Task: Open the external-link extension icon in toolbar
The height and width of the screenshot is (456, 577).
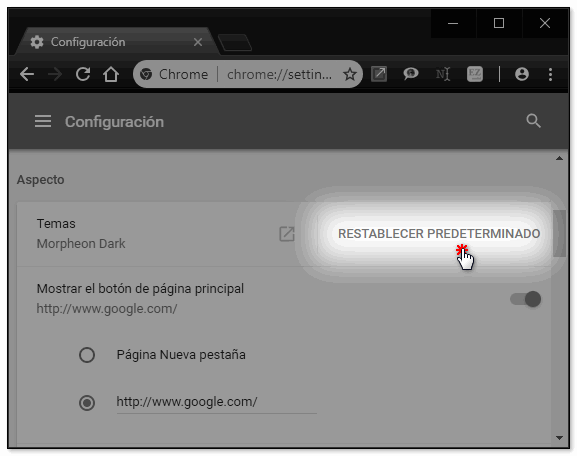Action: click(x=379, y=74)
